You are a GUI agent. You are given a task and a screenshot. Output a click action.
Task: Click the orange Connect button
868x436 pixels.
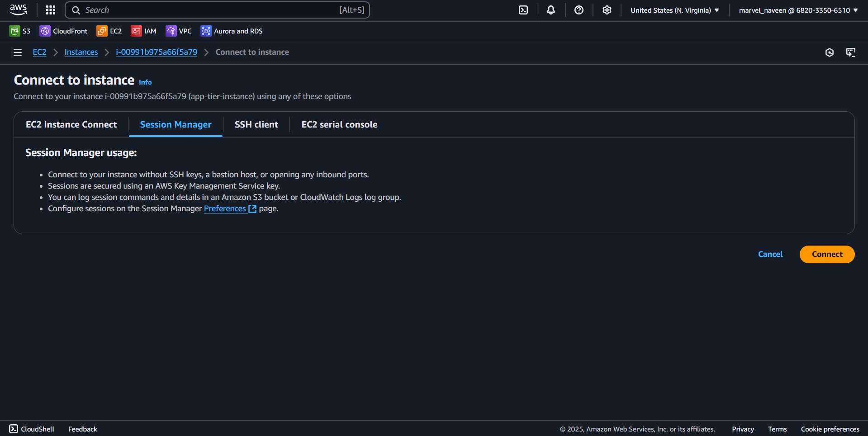pyautogui.click(x=827, y=254)
